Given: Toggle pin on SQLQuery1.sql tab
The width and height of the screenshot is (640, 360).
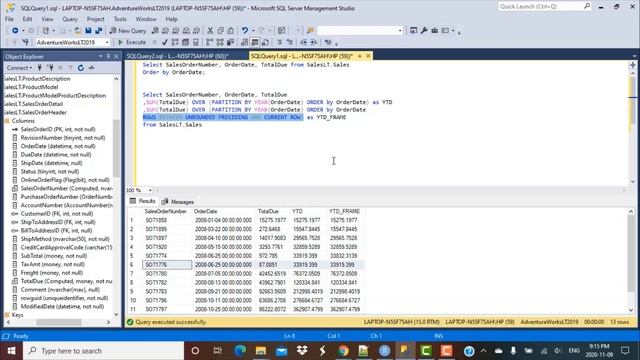Looking at the screenshot, I should [360, 56].
